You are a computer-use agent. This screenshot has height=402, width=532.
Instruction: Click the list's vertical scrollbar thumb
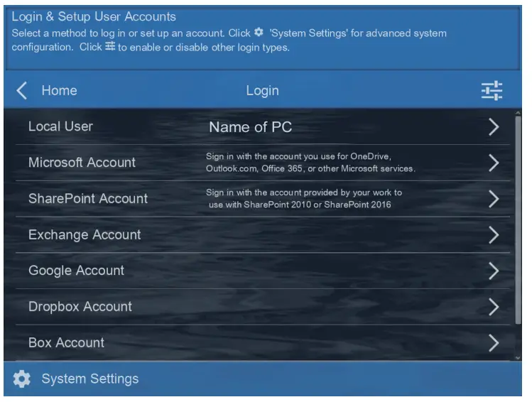pyautogui.click(x=518, y=220)
